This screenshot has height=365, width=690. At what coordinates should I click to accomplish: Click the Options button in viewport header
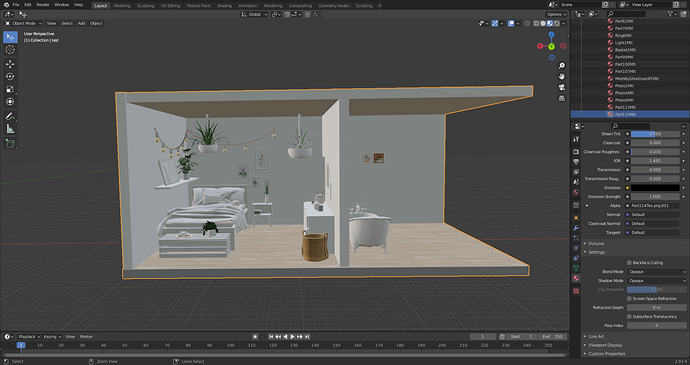(x=556, y=15)
